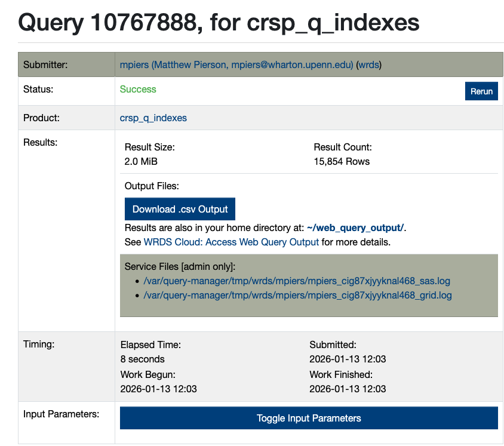Click the Work Finished timestamp value
The image size is (504, 446).
pyautogui.click(x=348, y=389)
